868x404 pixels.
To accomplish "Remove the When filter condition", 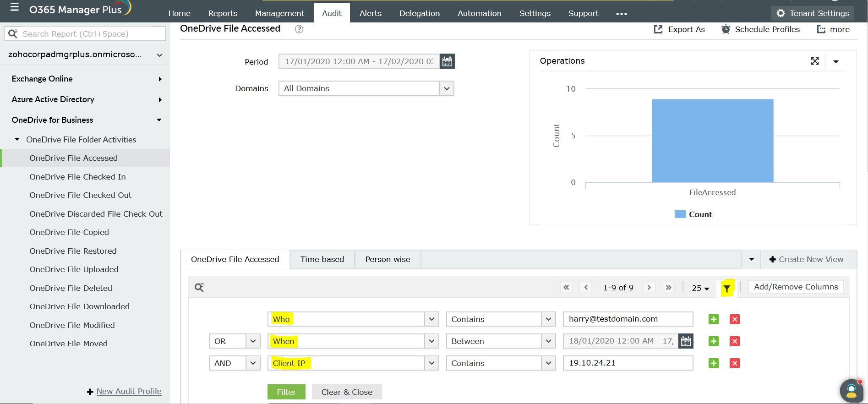I will coord(735,341).
